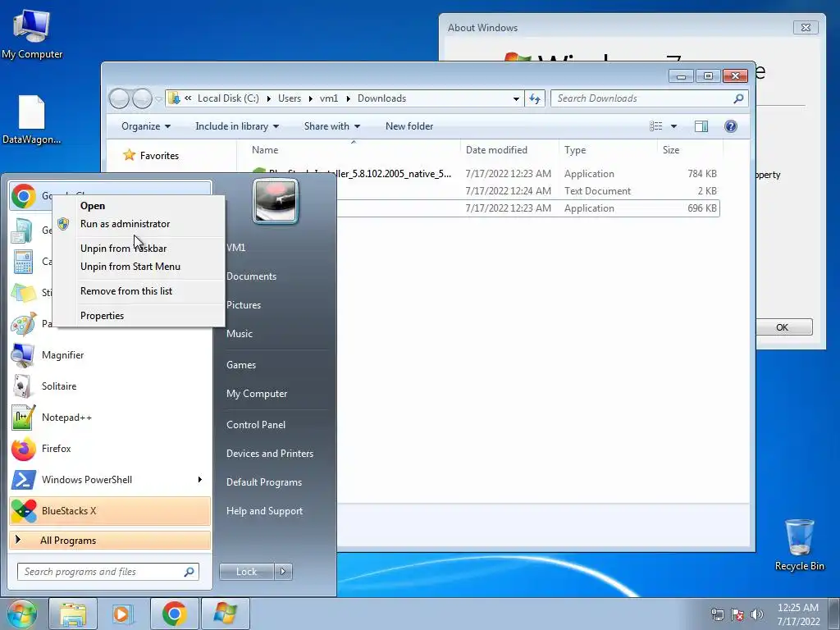Screen dimensions: 840x630
Task: Open My Computer desktop icon
Action: click(x=32, y=34)
